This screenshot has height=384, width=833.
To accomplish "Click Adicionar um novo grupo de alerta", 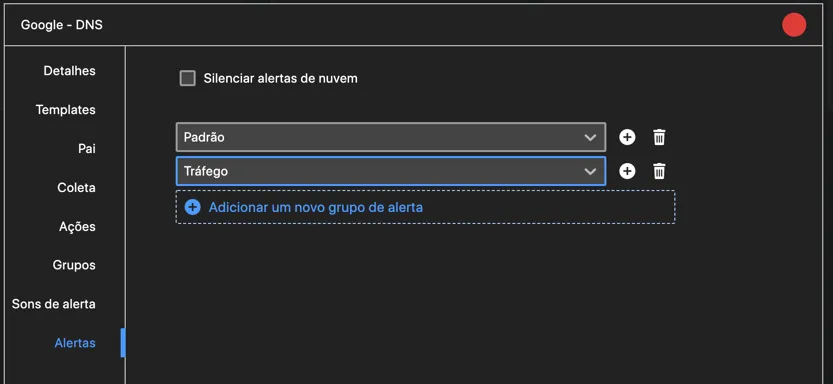I will pos(426,207).
